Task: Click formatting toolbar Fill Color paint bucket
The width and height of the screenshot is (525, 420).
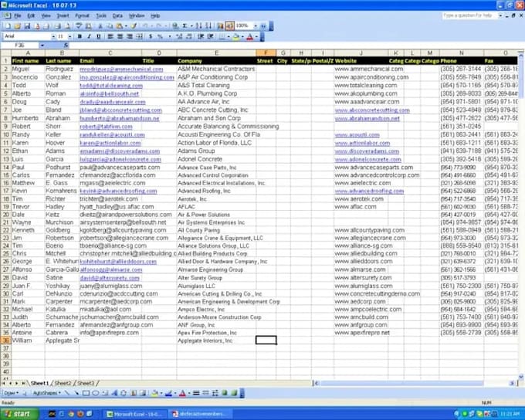Action: tap(236, 36)
